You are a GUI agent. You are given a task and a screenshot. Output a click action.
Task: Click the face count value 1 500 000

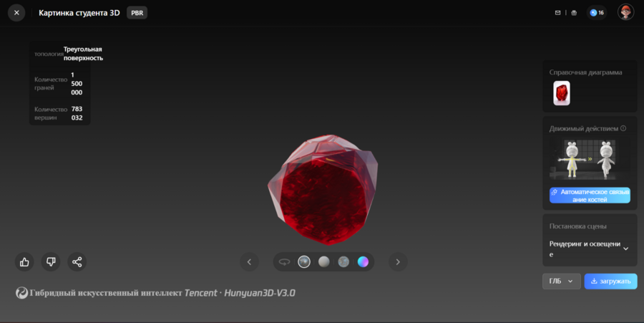tap(77, 83)
